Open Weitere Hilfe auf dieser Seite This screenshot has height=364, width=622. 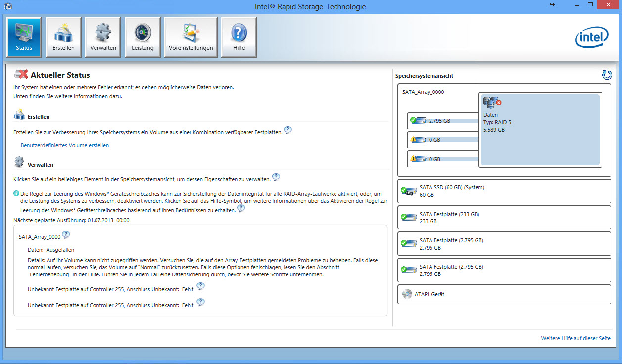576,339
